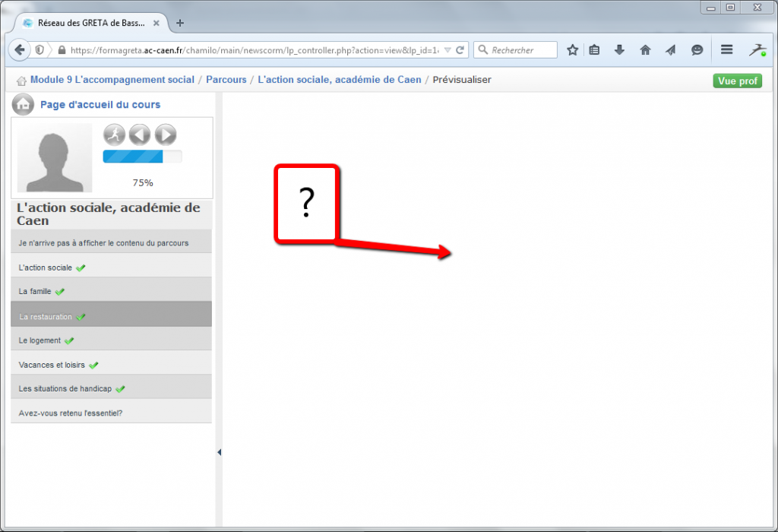Click the 'Parcours' breadcrumb link

pos(226,80)
